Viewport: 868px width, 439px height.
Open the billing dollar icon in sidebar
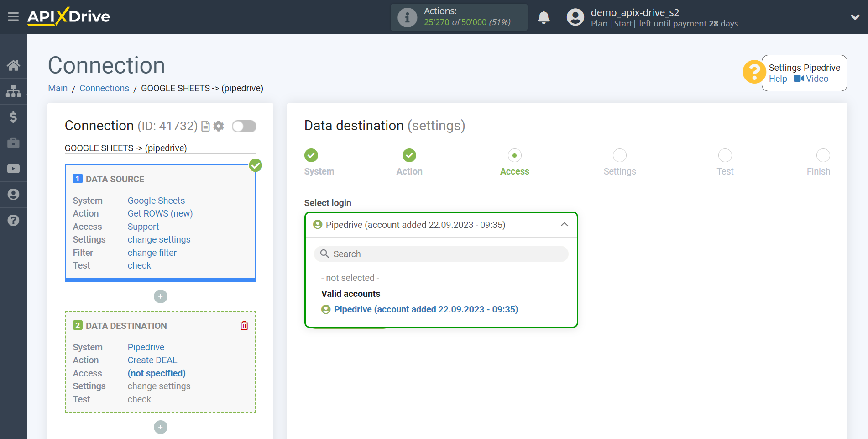[x=13, y=117]
